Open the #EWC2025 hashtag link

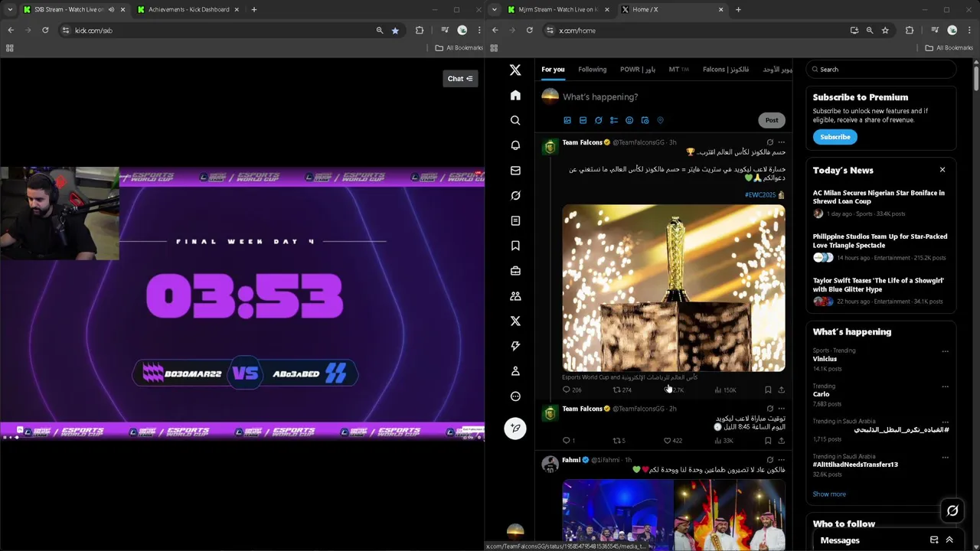coord(760,195)
